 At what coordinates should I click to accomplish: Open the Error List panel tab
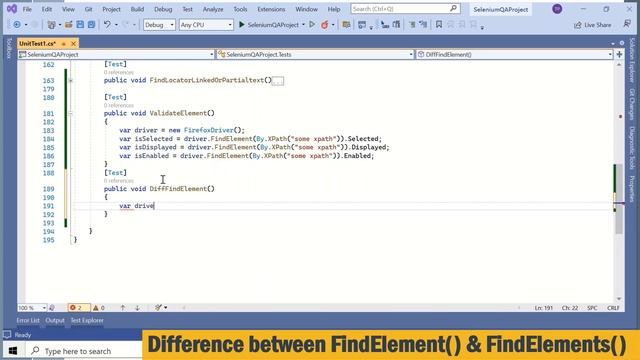(28, 320)
